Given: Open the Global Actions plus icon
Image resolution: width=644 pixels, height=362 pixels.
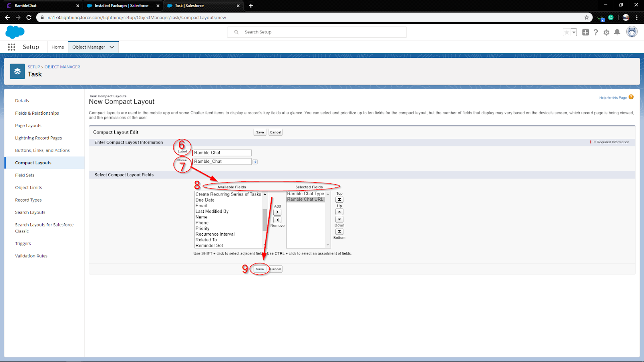Looking at the screenshot, I should (x=585, y=32).
